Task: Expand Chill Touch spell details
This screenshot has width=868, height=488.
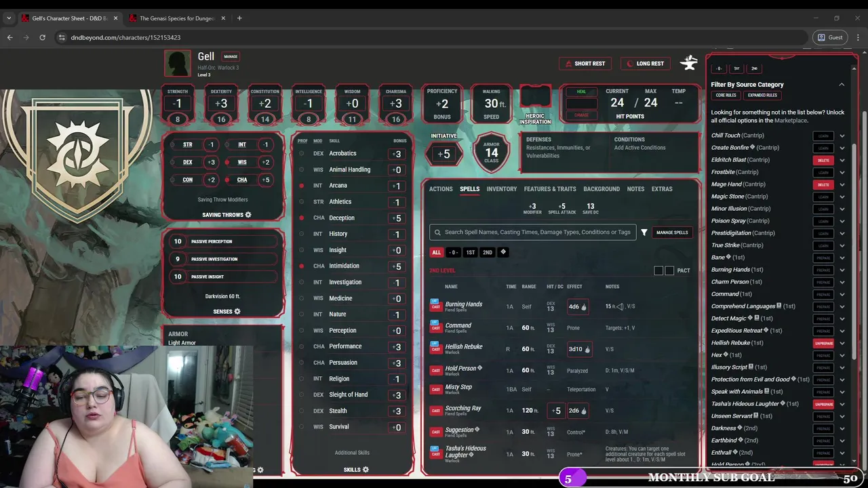Action: [x=842, y=136]
